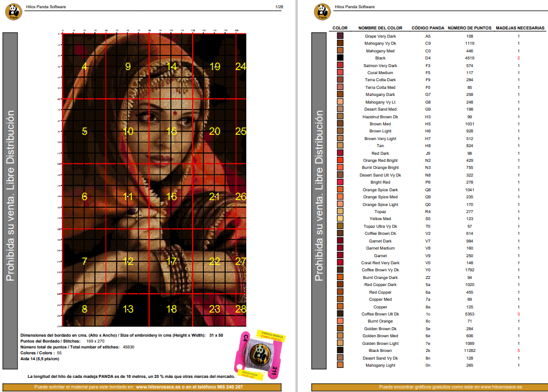Click the COLOR column header
The height and width of the screenshot is (392, 548).
pyautogui.click(x=340, y=28)
